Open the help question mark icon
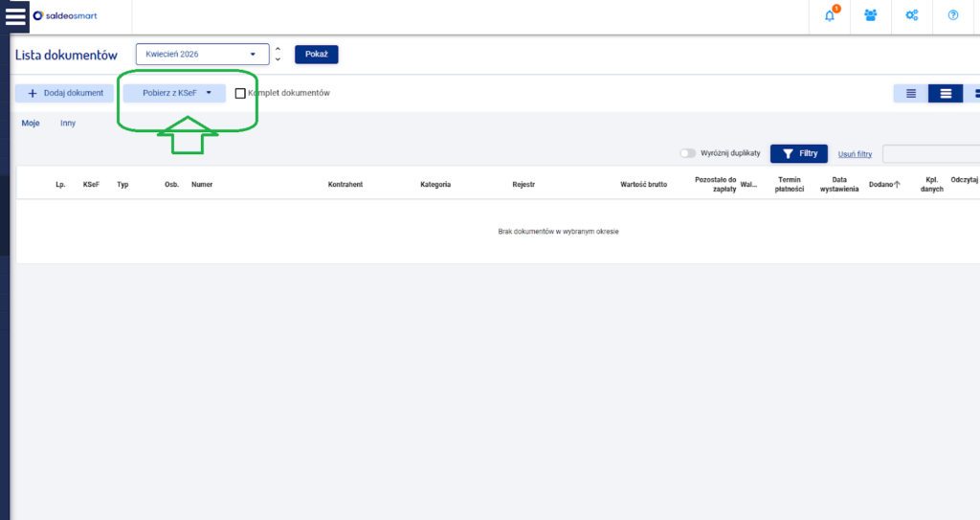Image resolution: width=980 pixels, height=520 pixels. [953, 15]
